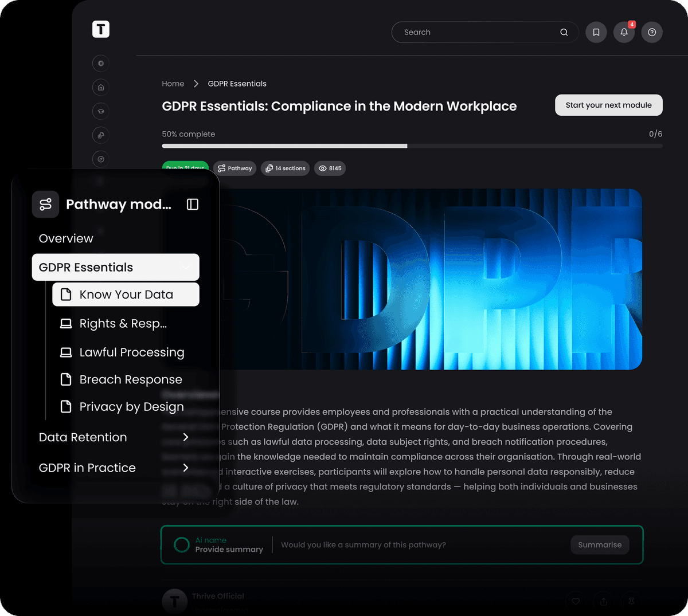Click the Pathway tag chip
This screenshot has height=616, width=688.
(235, 168)
